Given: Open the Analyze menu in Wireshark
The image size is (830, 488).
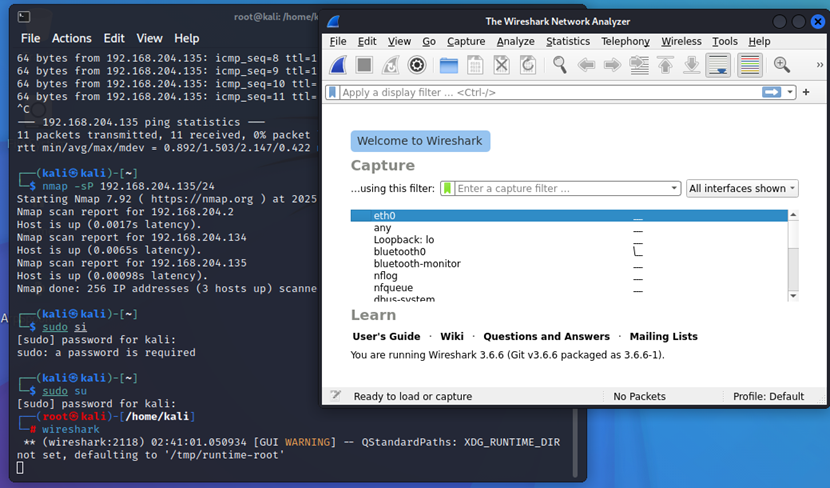Looking at the screenshot, I should (x=515, y=41).
